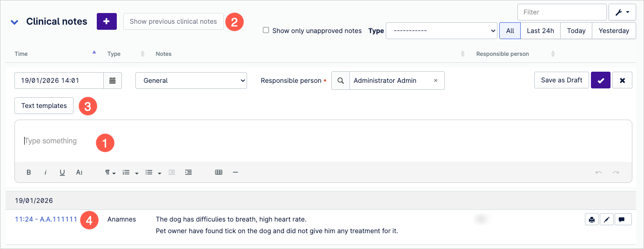
Task: Collapse the Clinical notes section chevron
Action: [x=14, y=22]
